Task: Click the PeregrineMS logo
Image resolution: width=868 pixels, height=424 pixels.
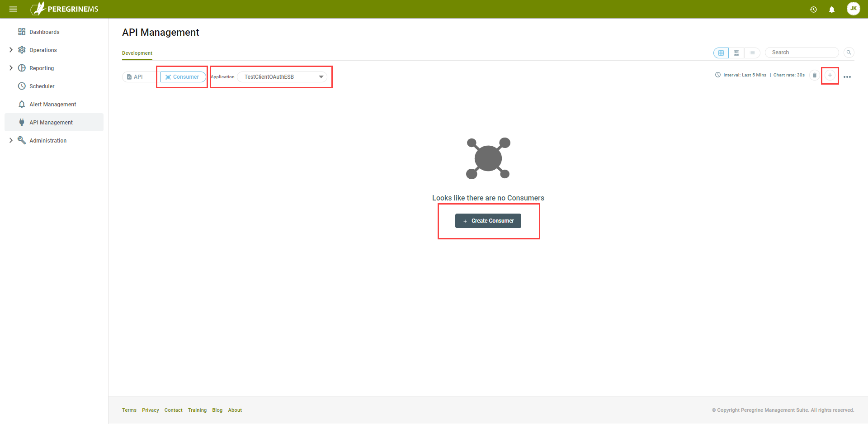Action: tap(64, 9)
